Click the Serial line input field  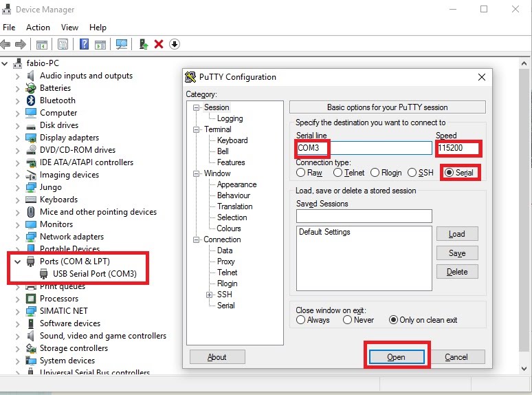point(364,148)
